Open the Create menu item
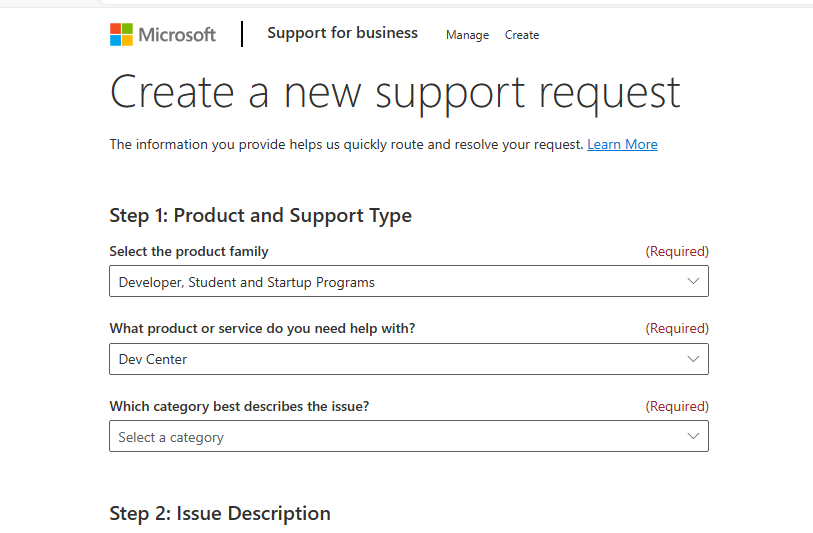The image size is (813, 533). pos(522,35)
